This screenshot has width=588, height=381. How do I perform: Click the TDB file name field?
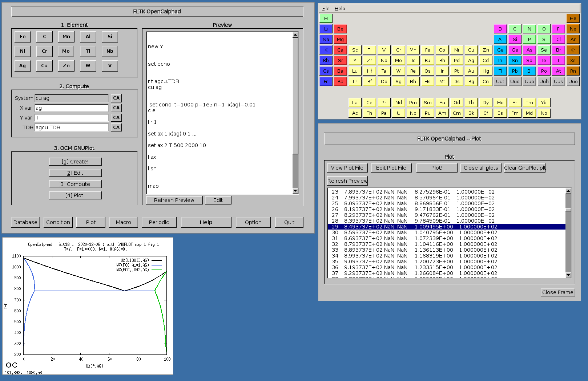72,127
